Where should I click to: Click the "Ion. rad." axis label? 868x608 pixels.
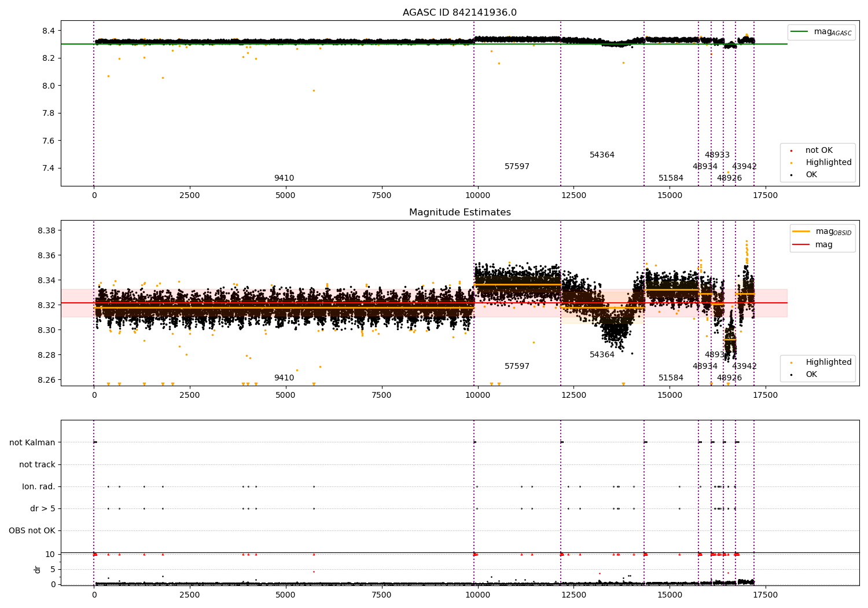pyautogui.click(x=39, y=486)
